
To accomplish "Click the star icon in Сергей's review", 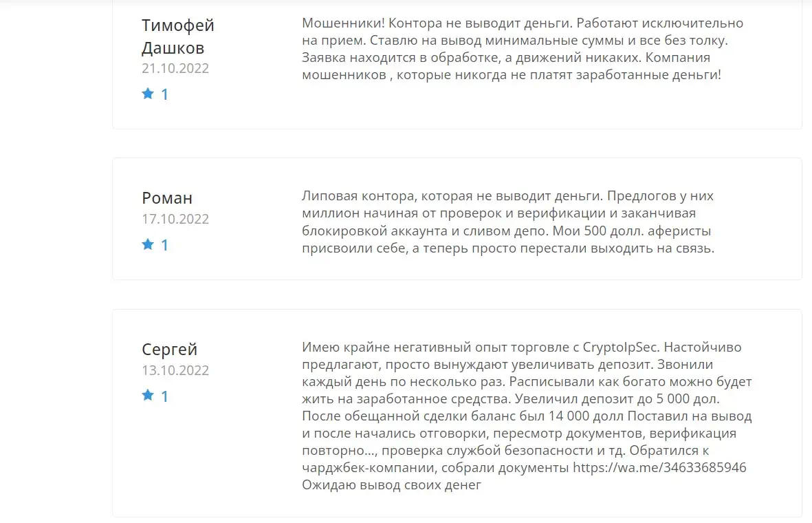I will [148, 395].
